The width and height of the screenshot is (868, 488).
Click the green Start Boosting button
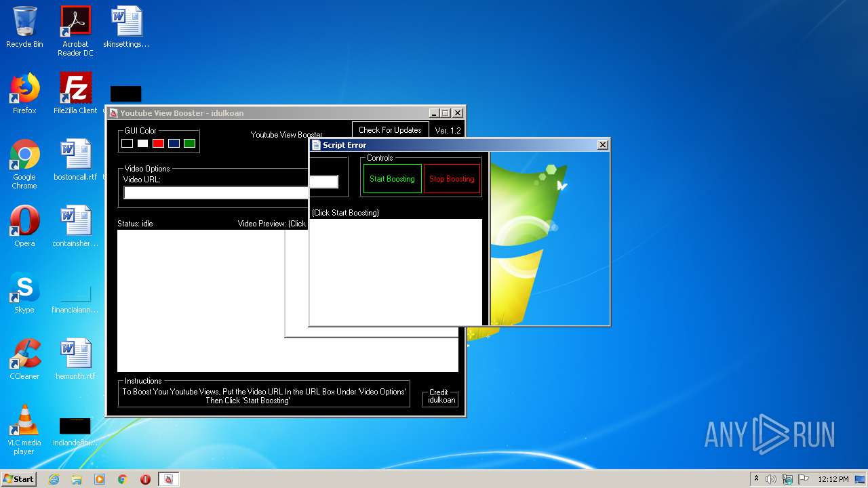tap(392, 179)
